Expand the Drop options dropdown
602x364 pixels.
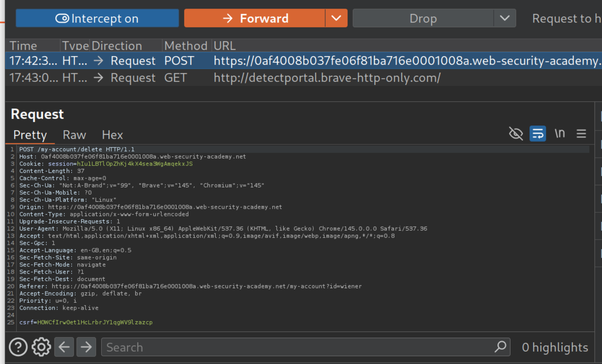pos(505,19)
